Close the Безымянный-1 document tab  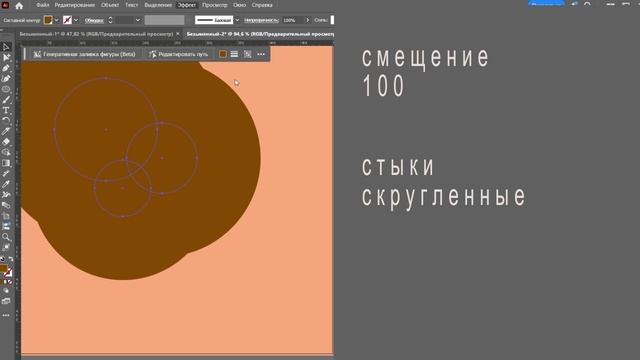tap(178, 34)
